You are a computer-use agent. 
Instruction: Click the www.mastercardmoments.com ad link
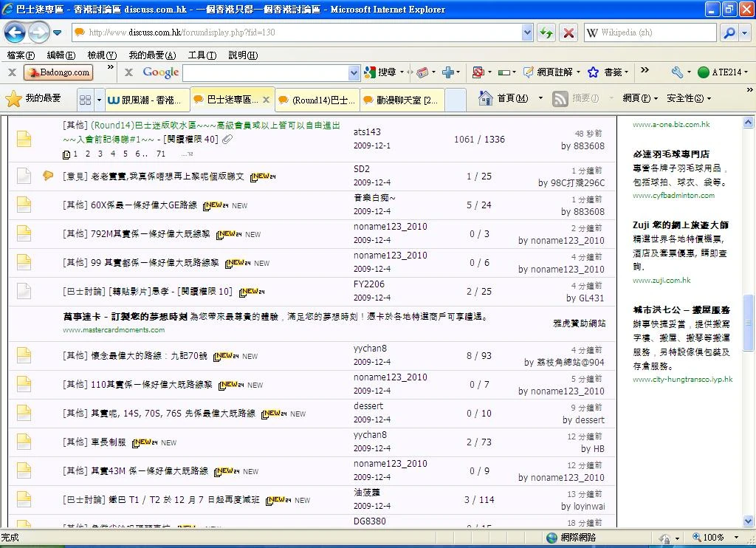(x=114, y=330)
